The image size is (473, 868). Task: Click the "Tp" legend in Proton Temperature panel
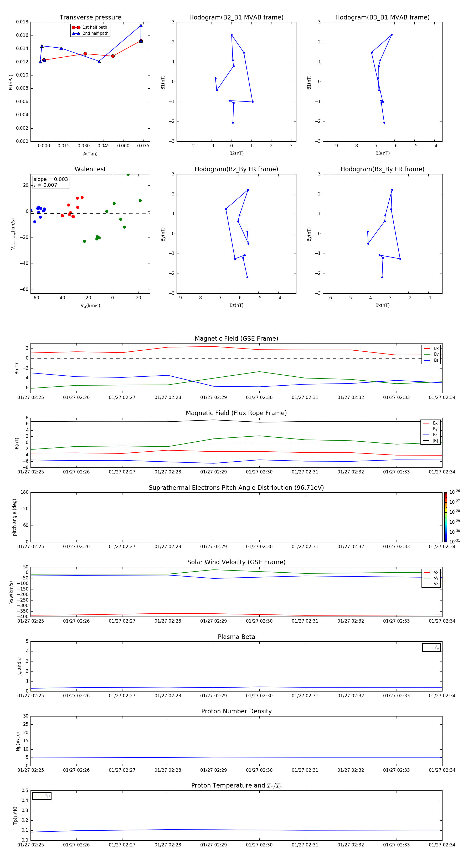(x=42, y=796)
